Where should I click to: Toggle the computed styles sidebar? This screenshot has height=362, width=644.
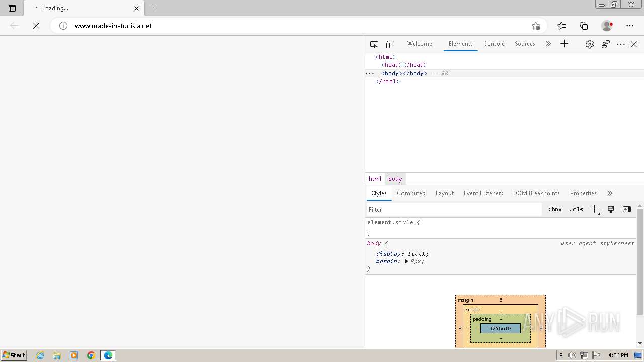coord(627,210)
